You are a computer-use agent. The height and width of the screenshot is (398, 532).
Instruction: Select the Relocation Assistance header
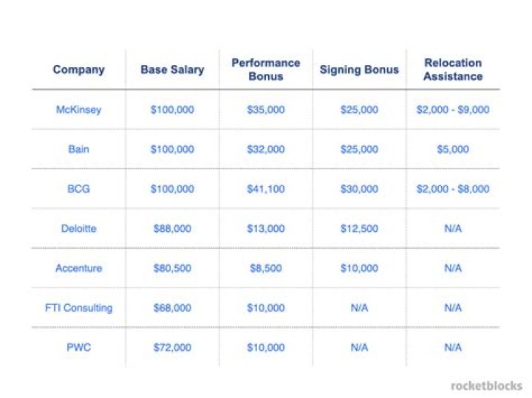tap(453, 69)
